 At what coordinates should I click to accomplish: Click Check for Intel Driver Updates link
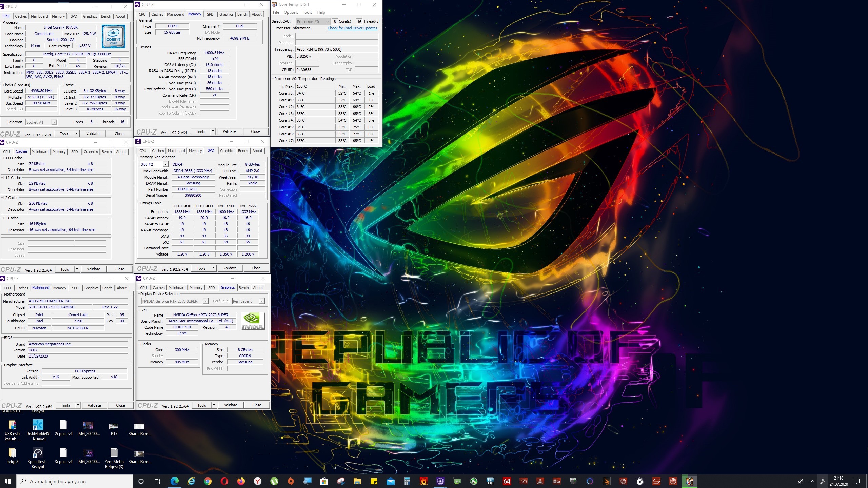tap(352, 28)
